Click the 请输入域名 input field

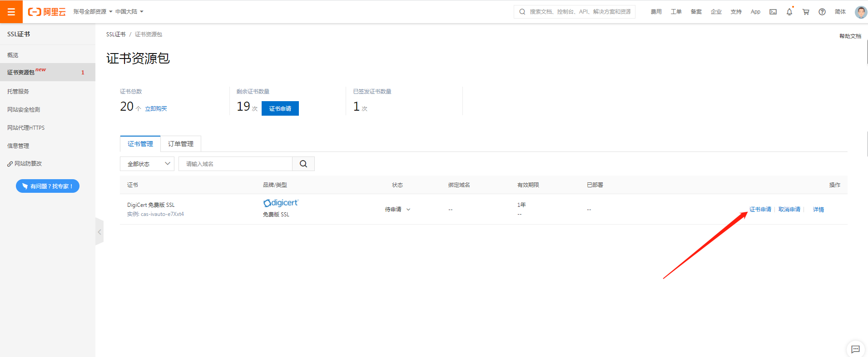click(x=235, y=164)
